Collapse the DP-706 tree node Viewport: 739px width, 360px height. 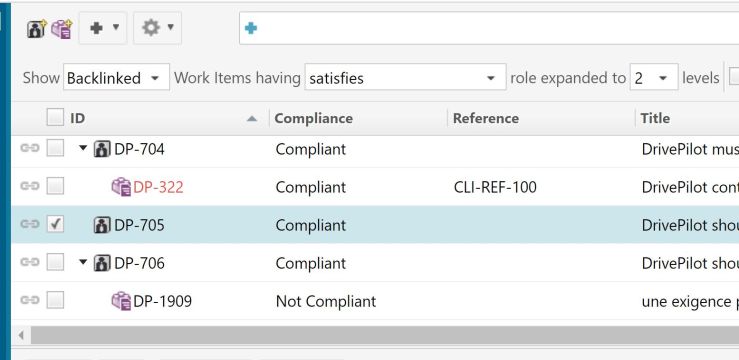[x=83, y=262]
